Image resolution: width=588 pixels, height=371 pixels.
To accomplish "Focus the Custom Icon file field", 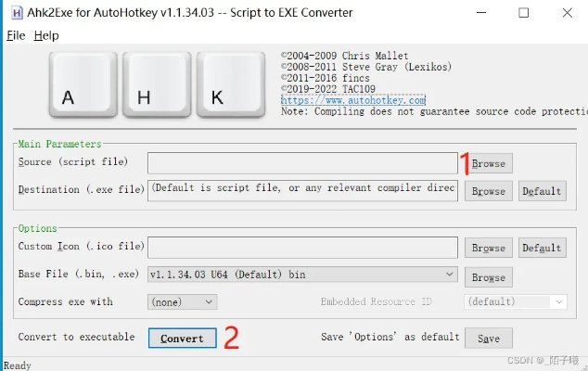I will (x=302, y=248).
